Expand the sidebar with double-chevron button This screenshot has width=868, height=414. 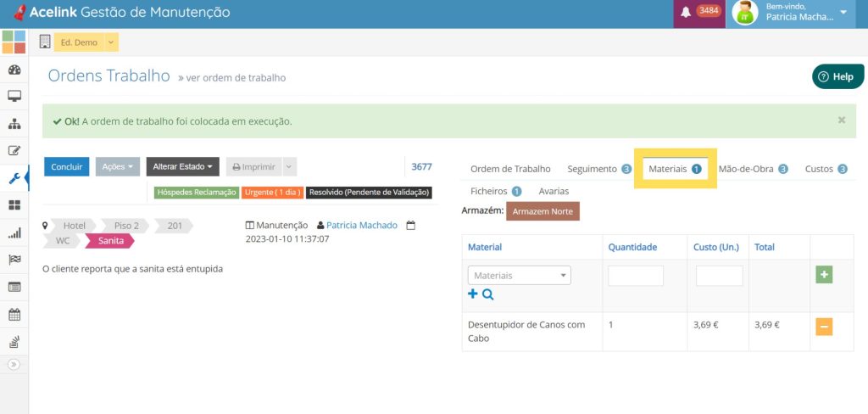14,365
